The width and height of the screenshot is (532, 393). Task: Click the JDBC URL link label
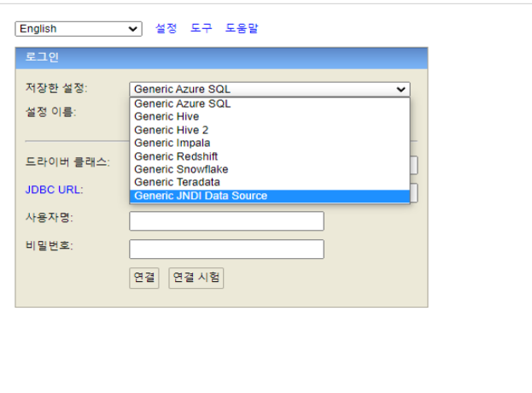click(x=53, y=190)
